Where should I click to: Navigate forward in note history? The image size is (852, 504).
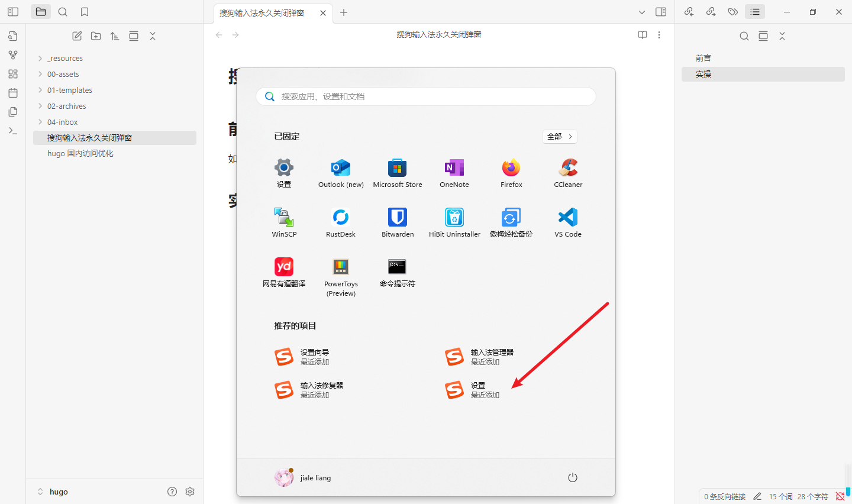(235, 35)
